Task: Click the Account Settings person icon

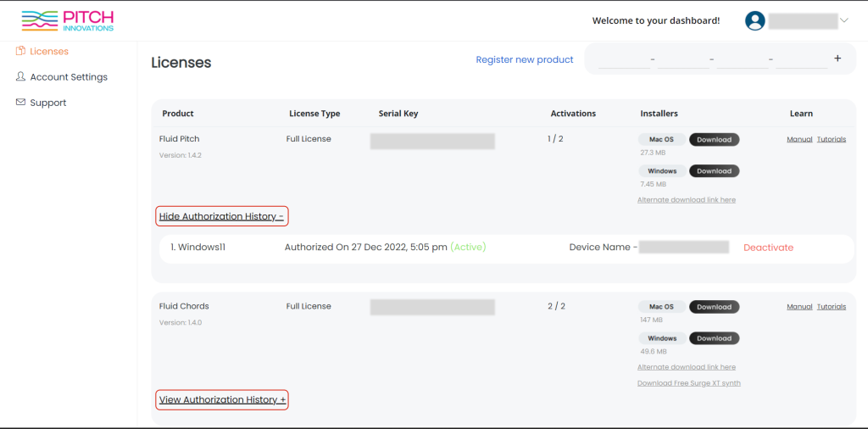Action: [20, 76]
